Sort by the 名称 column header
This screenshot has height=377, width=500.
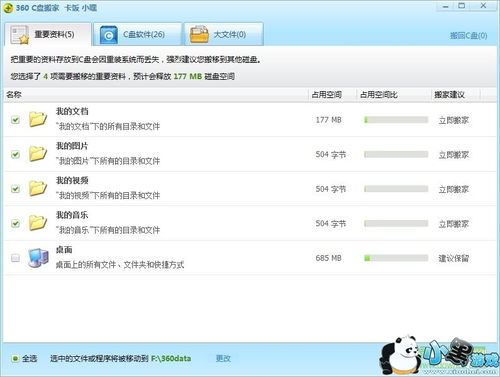click(156, 95)
